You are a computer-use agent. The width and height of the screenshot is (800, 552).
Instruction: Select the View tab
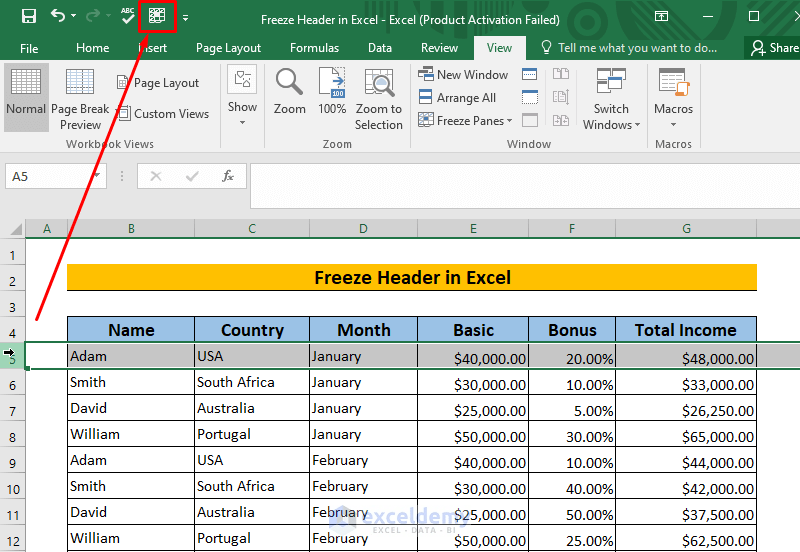click(499, 48)
